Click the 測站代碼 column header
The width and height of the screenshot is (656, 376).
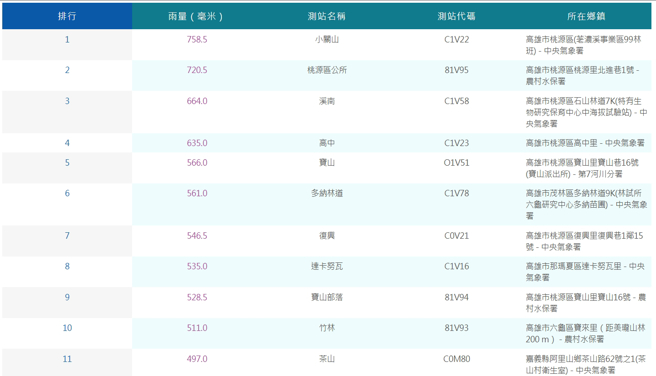tap(456, 16)
